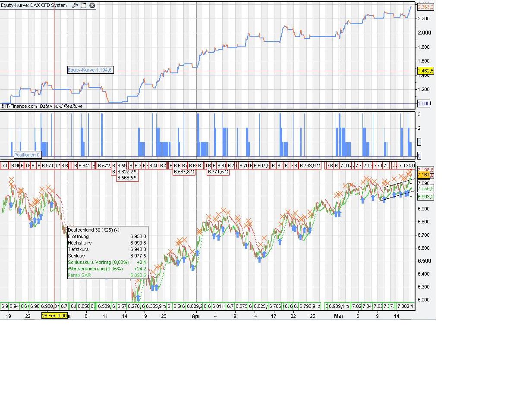Close the Equity-Kurve panel

92,5
